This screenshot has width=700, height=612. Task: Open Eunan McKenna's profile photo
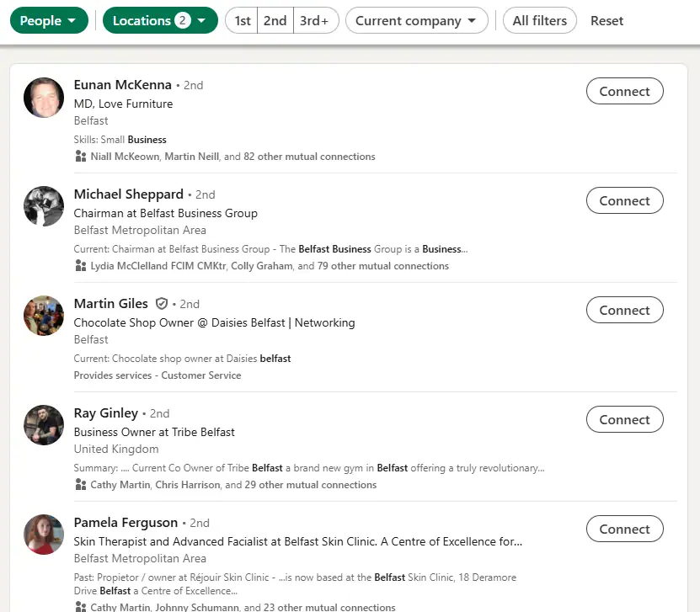(x=44, y=98)
